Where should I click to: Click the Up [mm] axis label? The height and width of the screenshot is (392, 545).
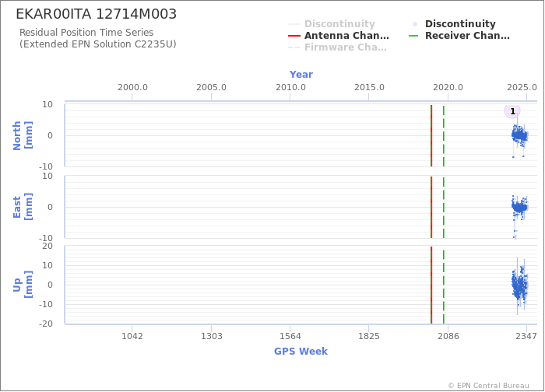click(x=23, y=285)
